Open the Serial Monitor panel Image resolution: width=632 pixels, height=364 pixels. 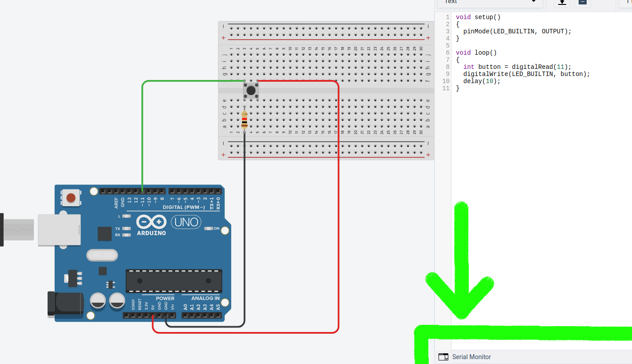click(x=471, y=357)
